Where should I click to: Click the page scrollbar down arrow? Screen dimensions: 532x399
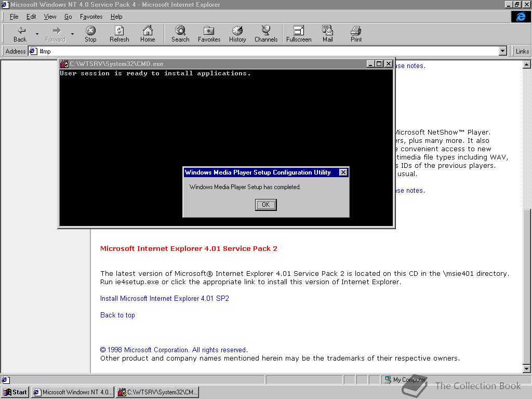(527, 369)
